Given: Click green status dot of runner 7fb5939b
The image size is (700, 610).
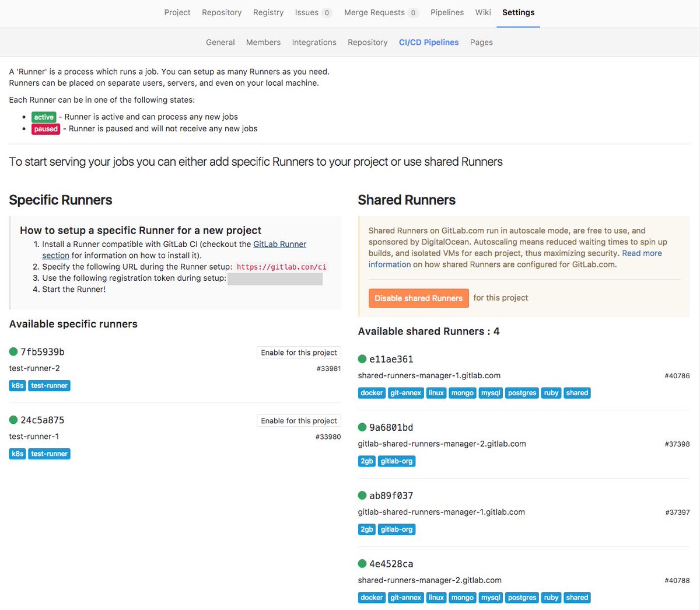Looking at the screenshot, I should [13, 351].
